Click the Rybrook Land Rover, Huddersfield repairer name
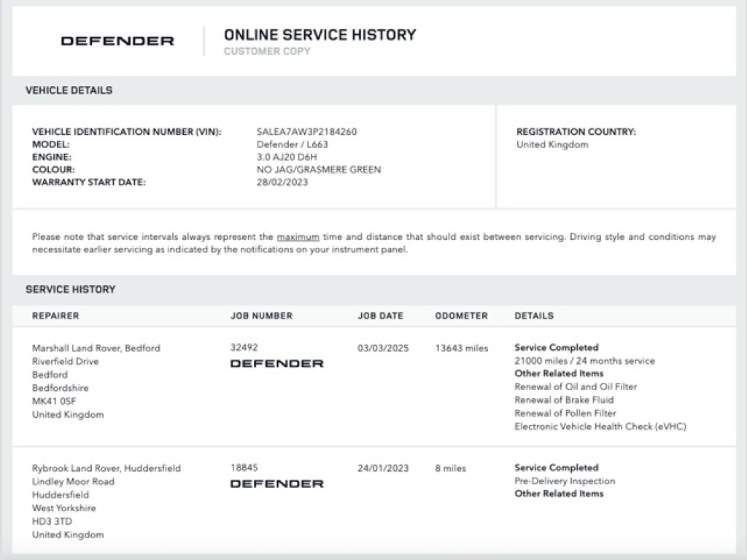The height and width of the screenshot is (560, 747). [x=106, y=468]
